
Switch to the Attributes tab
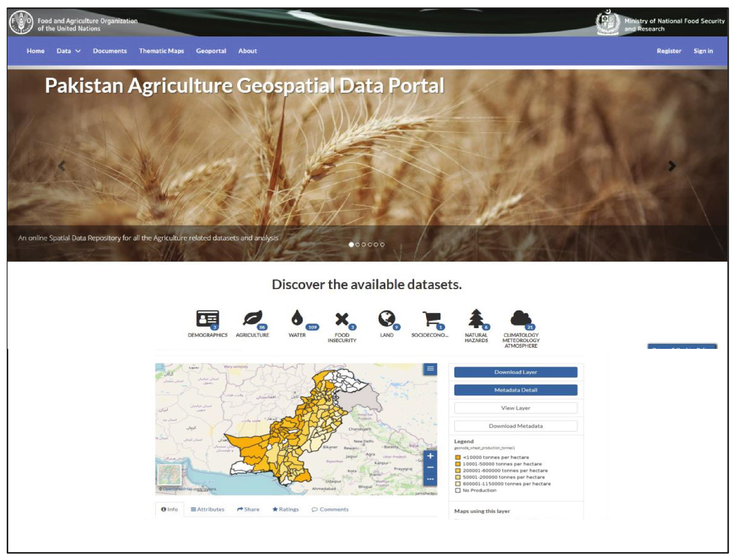coord(207,509)
